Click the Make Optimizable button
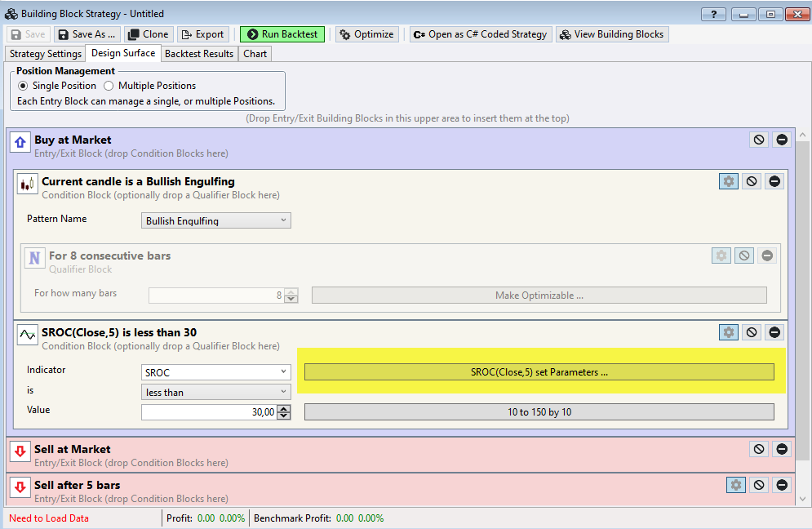Screen dimensions: 812x529 pos(539,295)
